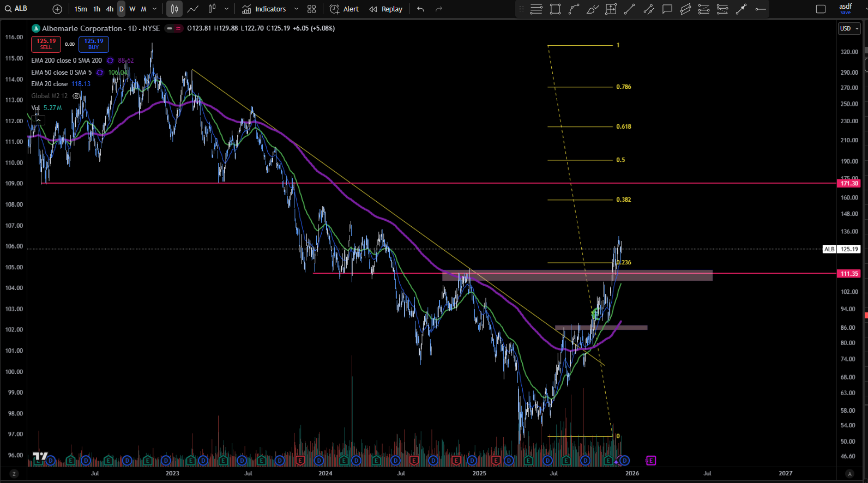Open the Indicators dialog
The width and height of the screenshot is (868, 483).
(264, 9)
